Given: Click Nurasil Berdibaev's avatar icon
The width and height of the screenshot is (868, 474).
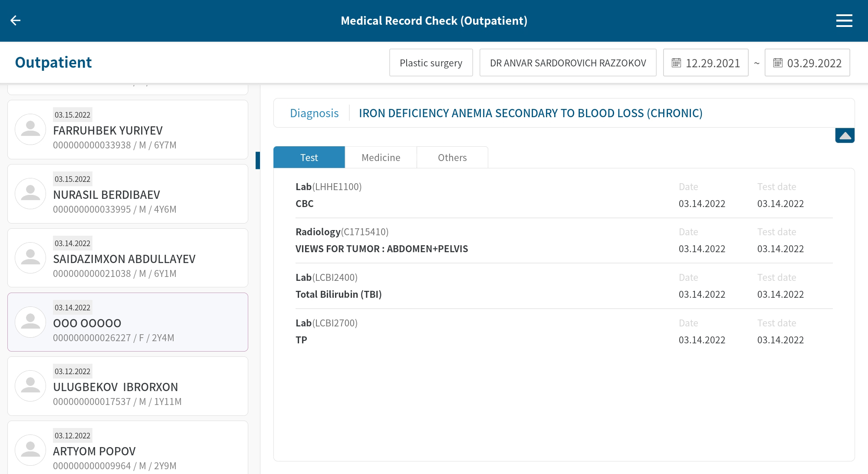Looking at the screenshot, I should coord(30,194).
